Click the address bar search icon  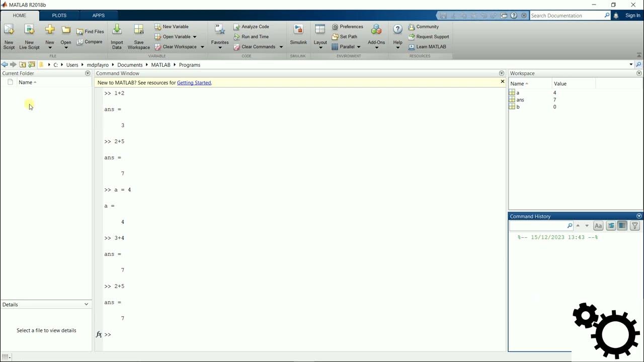tap(638, 64)
